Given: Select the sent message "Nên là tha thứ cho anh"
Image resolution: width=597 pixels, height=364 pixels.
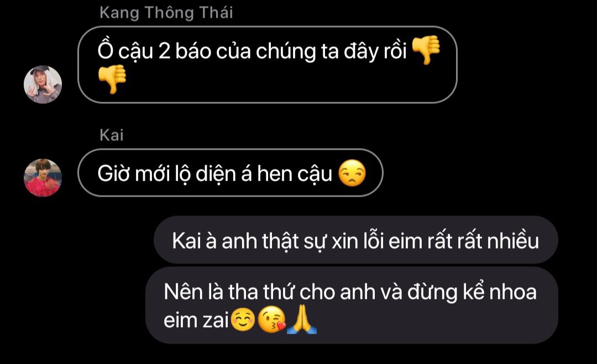Looking at the screenshot, I should click(x=352, y=305).
